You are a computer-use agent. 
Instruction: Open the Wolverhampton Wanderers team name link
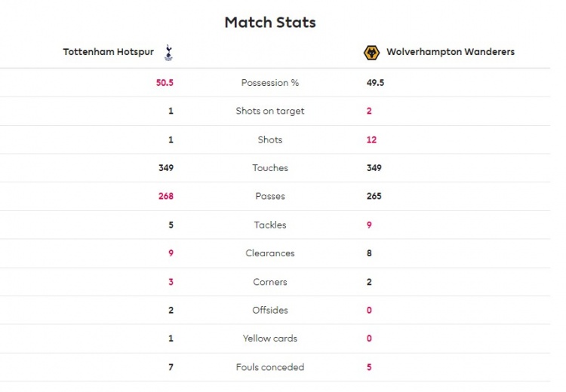[450, 52]
